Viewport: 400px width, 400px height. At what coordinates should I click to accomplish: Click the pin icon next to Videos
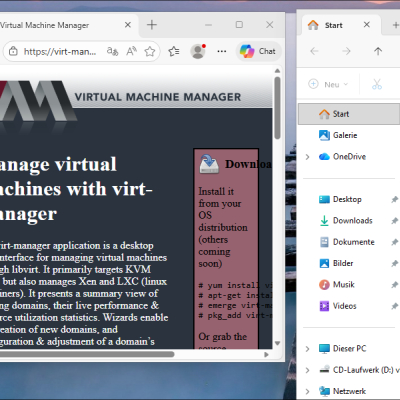395,306
